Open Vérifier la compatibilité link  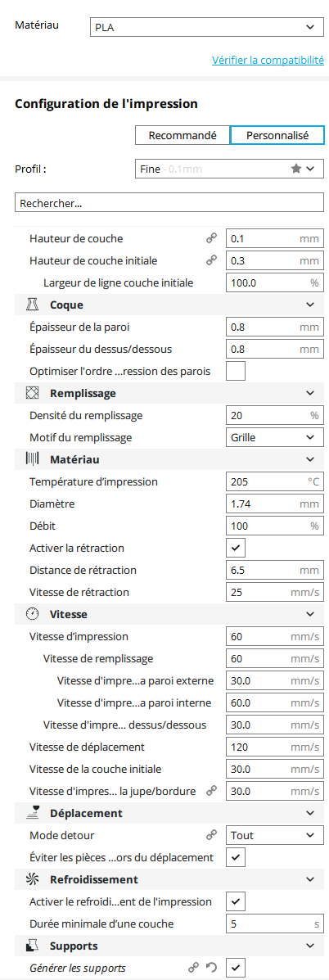(268, 61)
